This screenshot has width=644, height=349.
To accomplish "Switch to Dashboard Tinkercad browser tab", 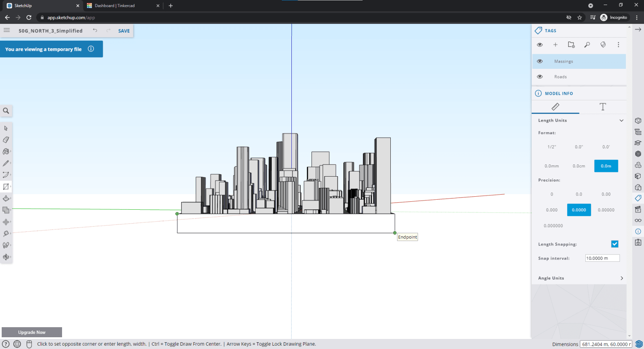I will [x=122, y=5].
